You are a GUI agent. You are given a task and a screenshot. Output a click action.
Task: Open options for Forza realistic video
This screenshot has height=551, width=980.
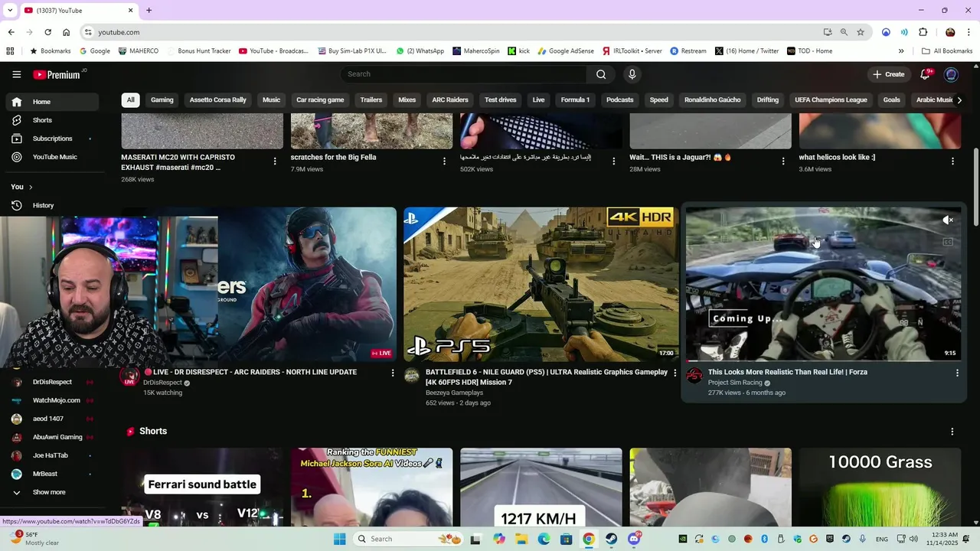[x=957, y=373]
